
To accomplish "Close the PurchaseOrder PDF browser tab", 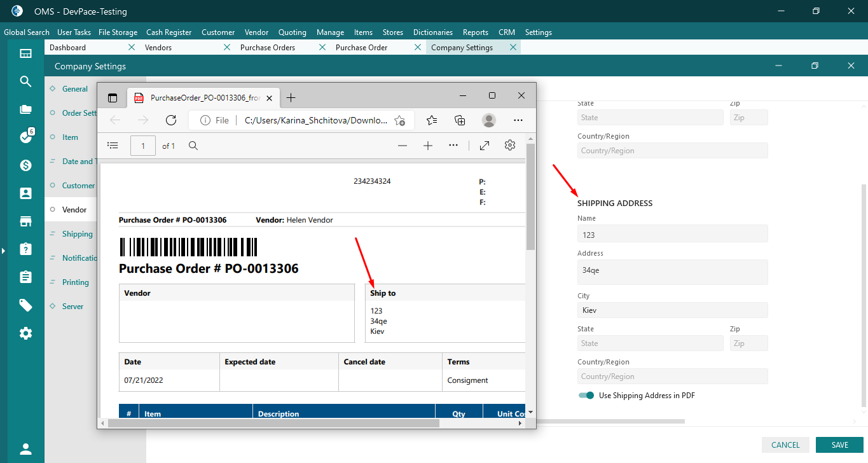I will (270, 98).
